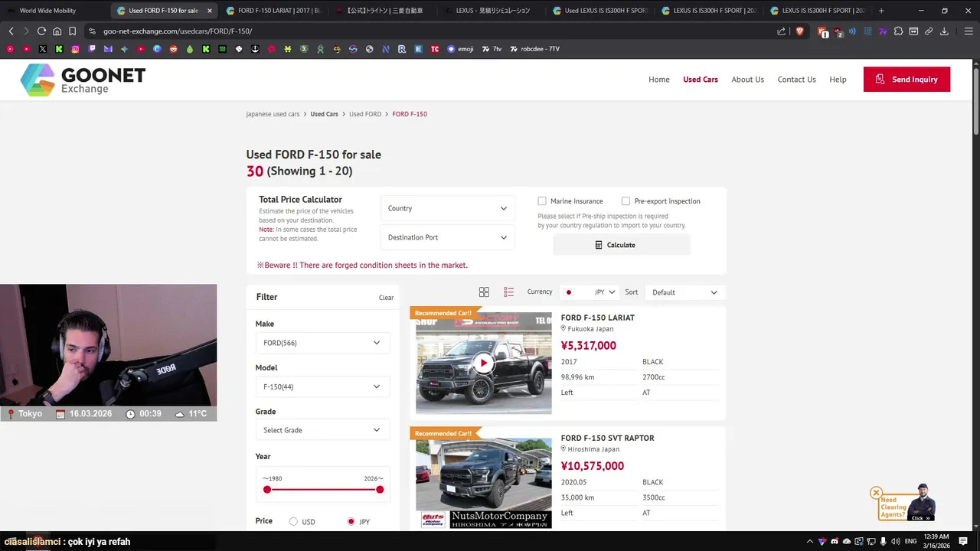Viewport: 980px width, 551px height.
Task: Open the About Us menu item
Action: [747, 80]
